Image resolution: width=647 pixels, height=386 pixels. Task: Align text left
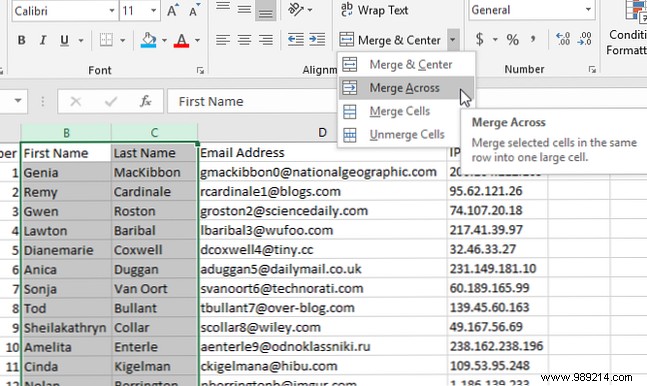tap(223, 40)
